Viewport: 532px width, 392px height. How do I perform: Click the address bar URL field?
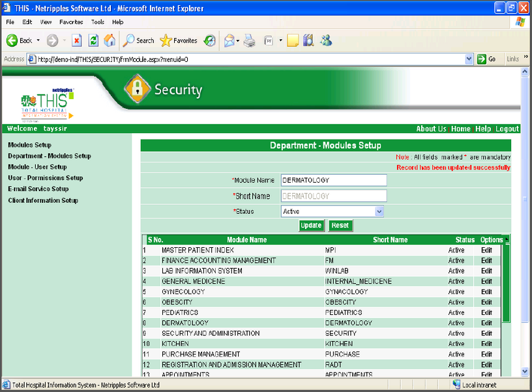pyautogui.click(x=250, y=59)
